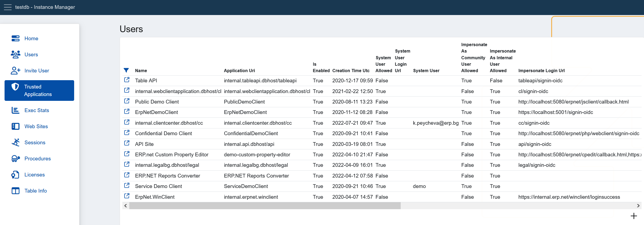
Task: Add a new entry with plus button
Action: pos(634,216)
